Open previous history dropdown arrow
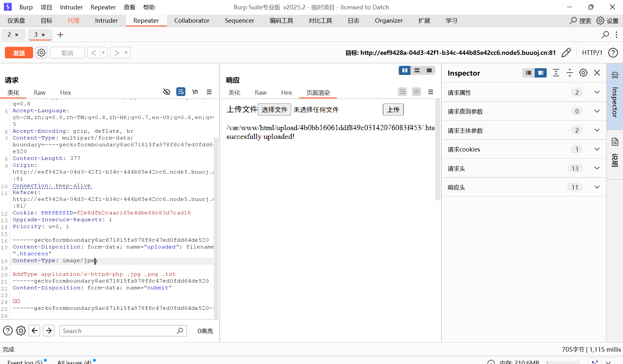Screen dimensions: 623x364 click(x=103, y=53)
